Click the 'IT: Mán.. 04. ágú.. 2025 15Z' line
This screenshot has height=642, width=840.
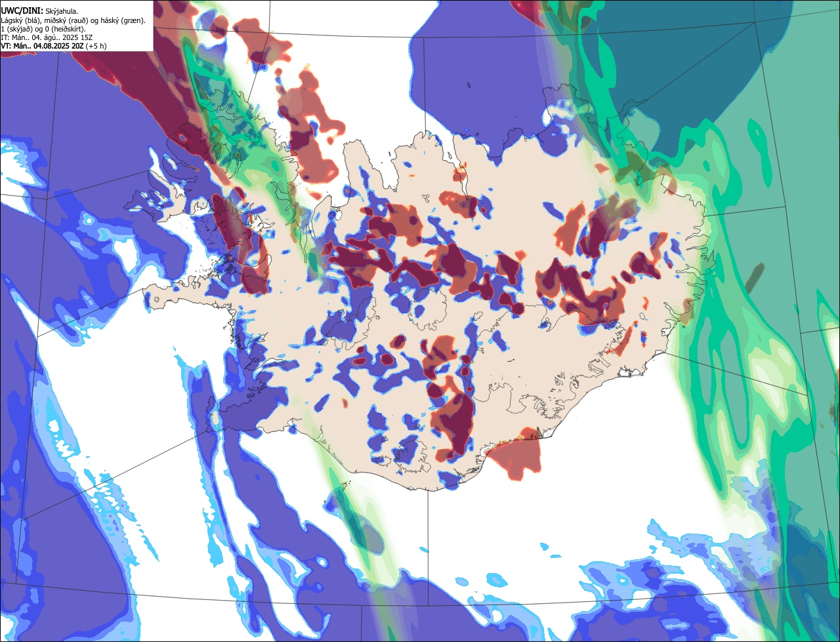[47, 37]
